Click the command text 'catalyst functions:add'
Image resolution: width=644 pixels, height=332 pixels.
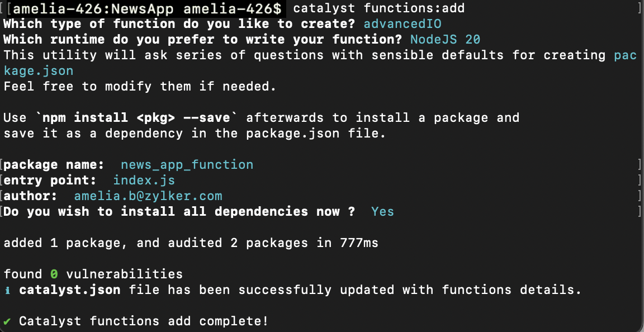(378, 8)
